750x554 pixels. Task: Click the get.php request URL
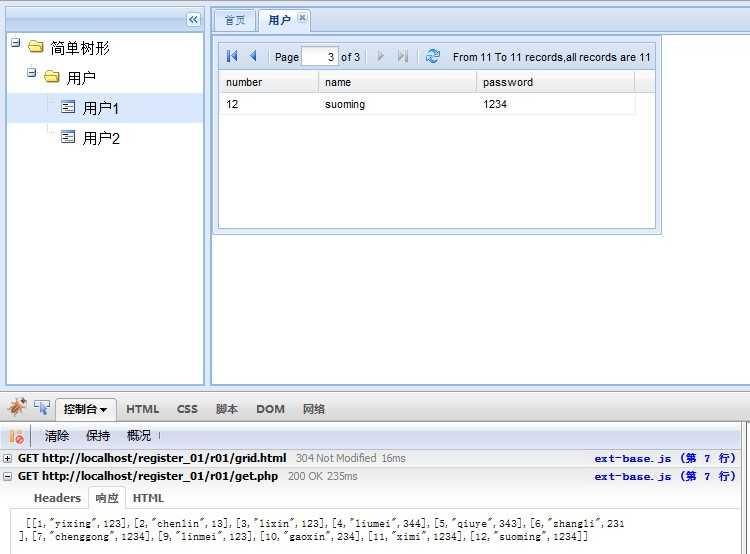(x=160, y=476)
